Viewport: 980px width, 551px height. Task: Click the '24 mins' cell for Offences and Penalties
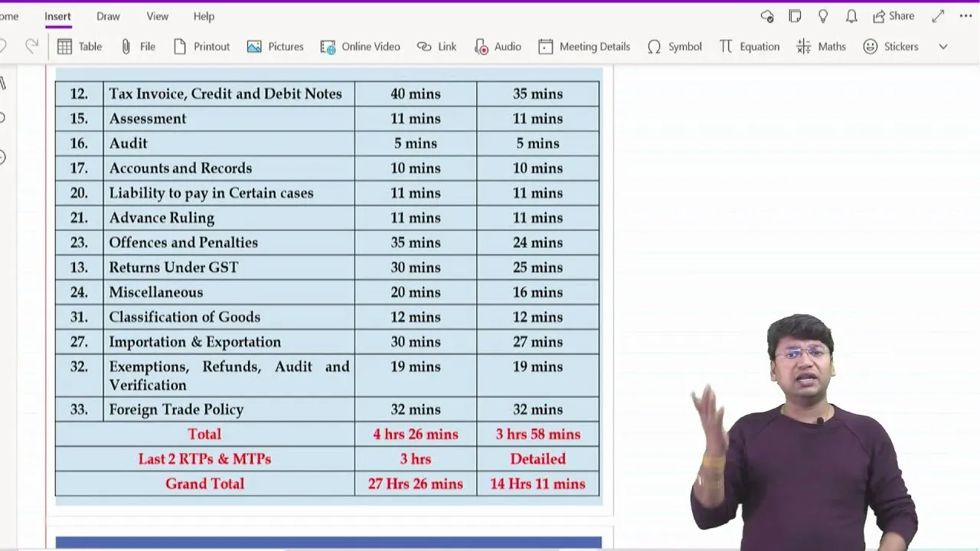tap(537, 243)
